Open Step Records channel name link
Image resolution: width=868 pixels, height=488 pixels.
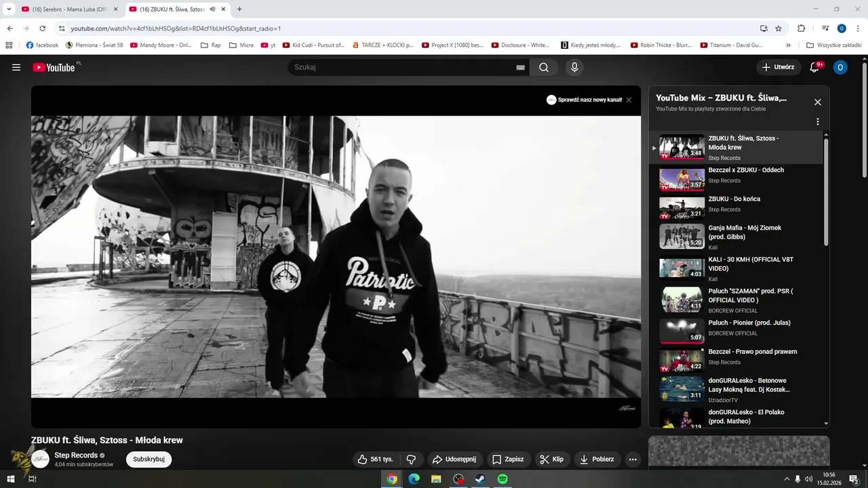[x=76, y=455]
